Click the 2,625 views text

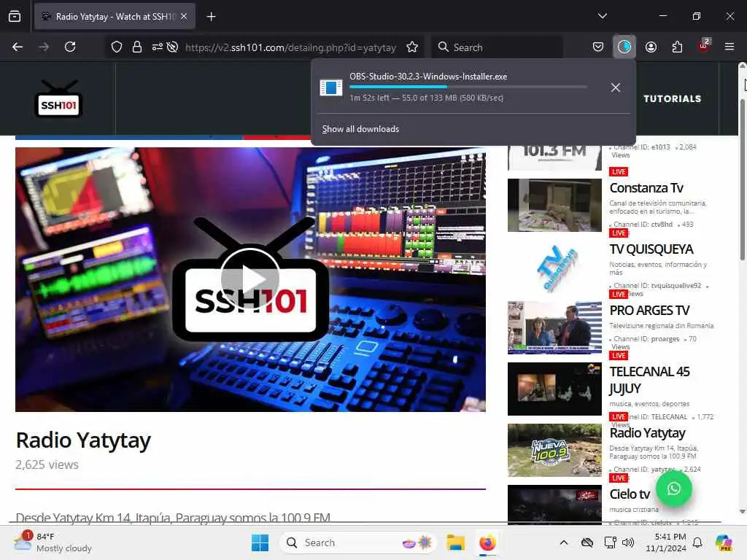point(47,464)
